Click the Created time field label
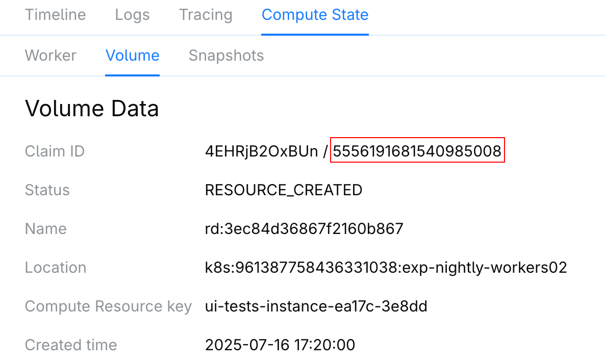 click(x=70, y=345)
